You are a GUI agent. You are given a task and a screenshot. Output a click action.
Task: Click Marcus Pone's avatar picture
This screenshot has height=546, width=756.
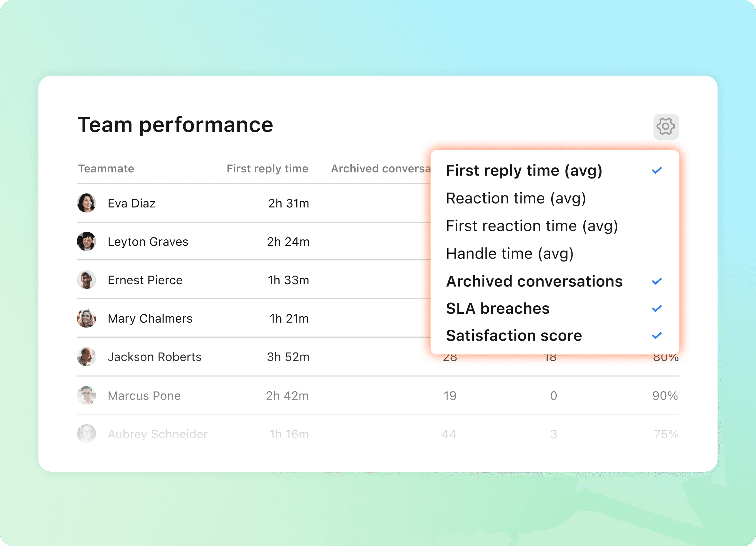(86, 395)
